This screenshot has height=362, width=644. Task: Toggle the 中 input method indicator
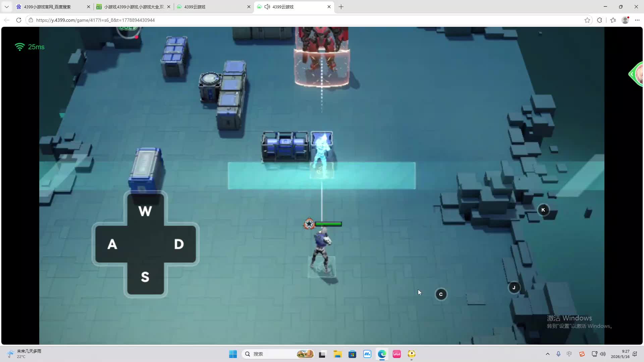569,354
